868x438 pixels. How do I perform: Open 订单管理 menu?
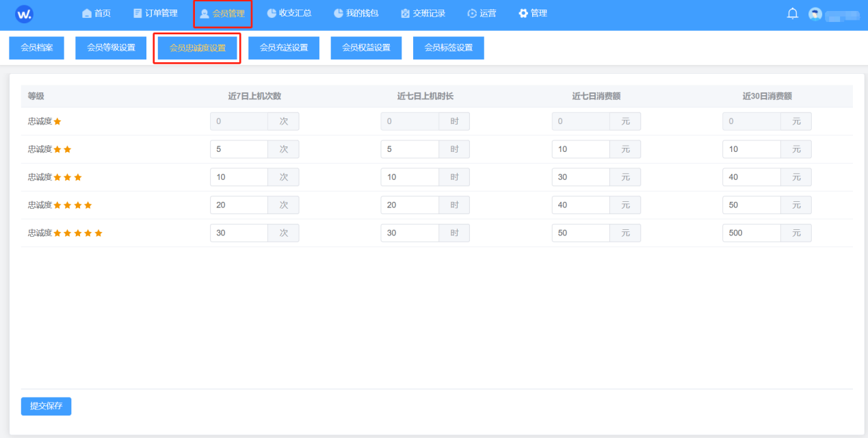tap(155, 13)
